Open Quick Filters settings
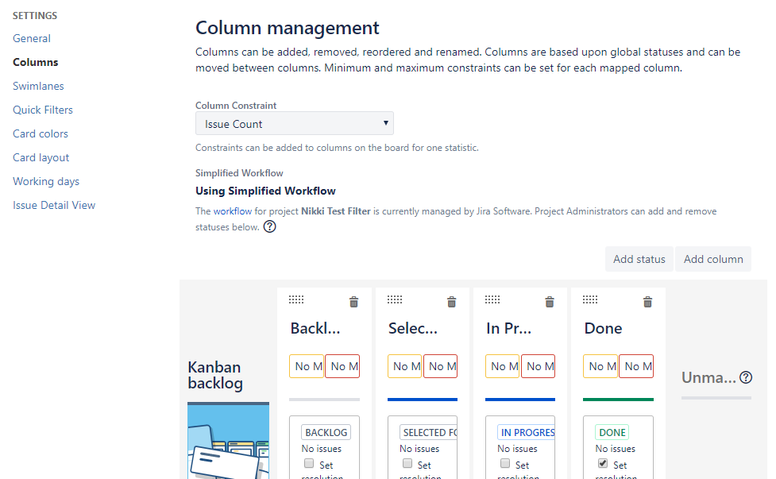The height and width of the screenshot is (479, 776). (x=43, y=109)
